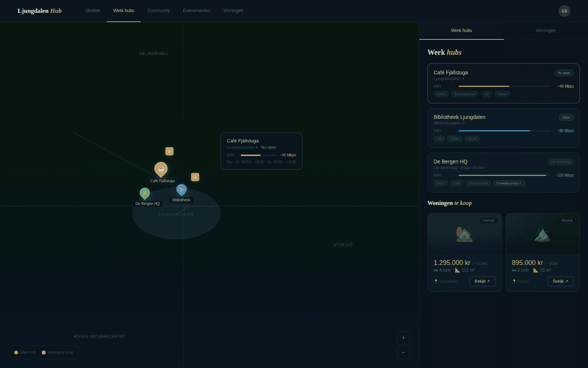Toggle the Woning te koop legend filter
The height and width of the screenshot is (368, 588).
57,352
